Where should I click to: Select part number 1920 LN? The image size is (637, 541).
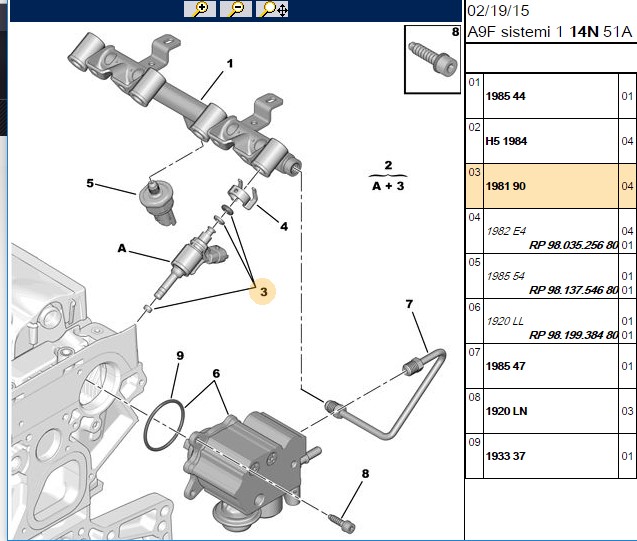[x=506, y=411]
